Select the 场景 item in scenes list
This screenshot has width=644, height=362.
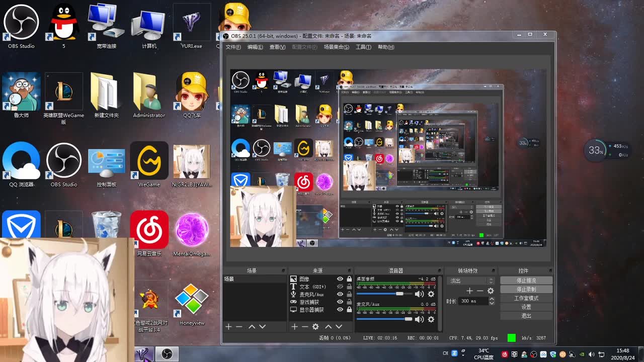point(255,279)
